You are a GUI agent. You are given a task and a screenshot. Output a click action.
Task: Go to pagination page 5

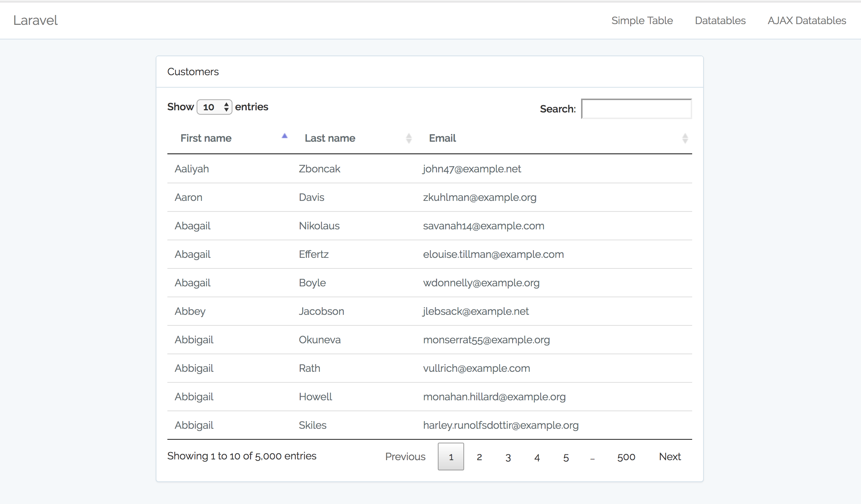[566, 457]
